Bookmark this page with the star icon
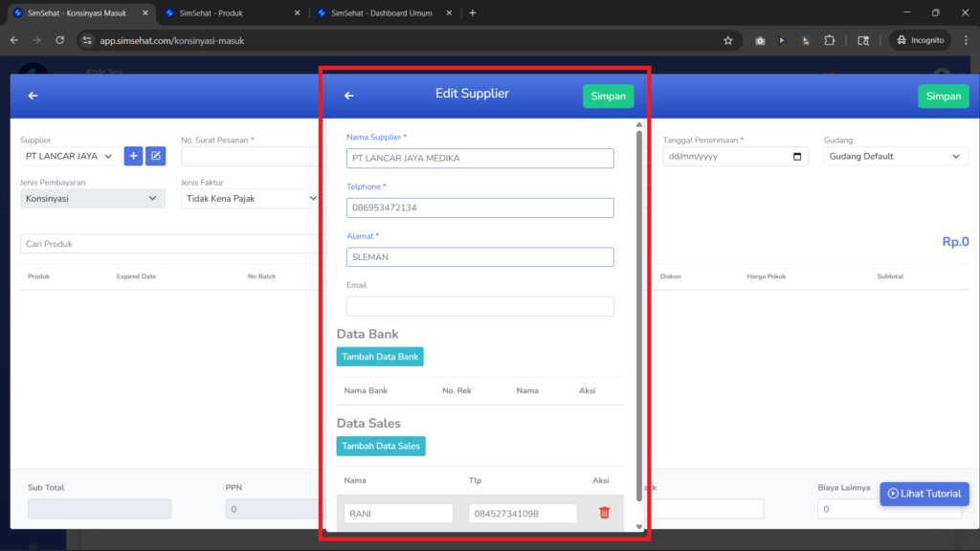 [x=728, y=40]
